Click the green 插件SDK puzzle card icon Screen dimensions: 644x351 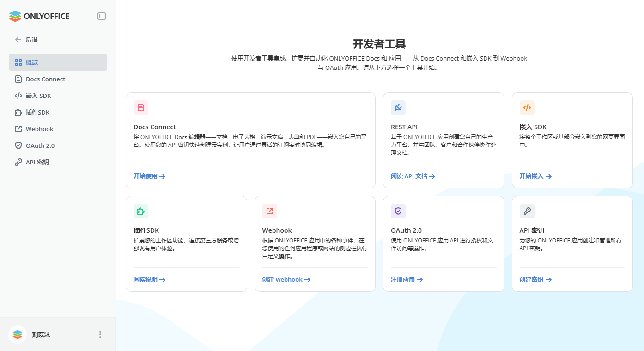141,211
